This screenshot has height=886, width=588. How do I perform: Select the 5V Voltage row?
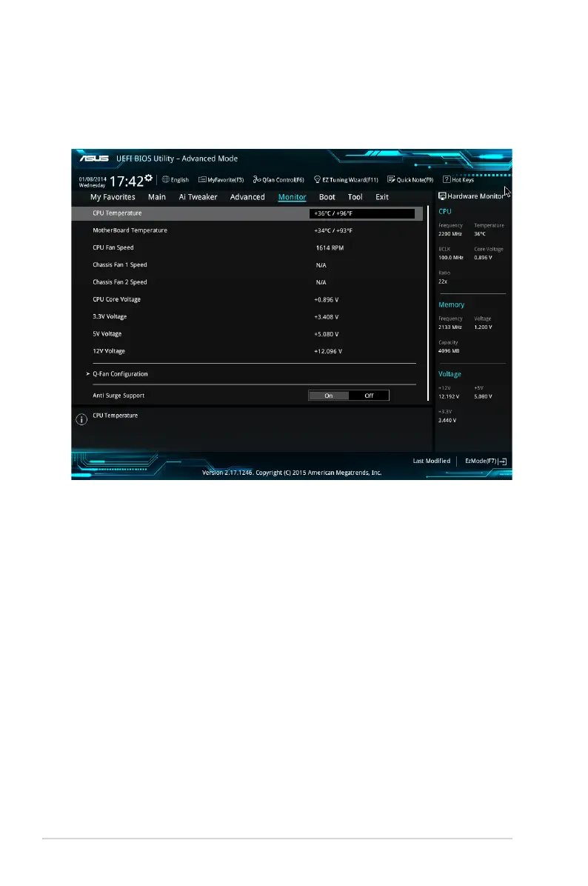point(247,334)
